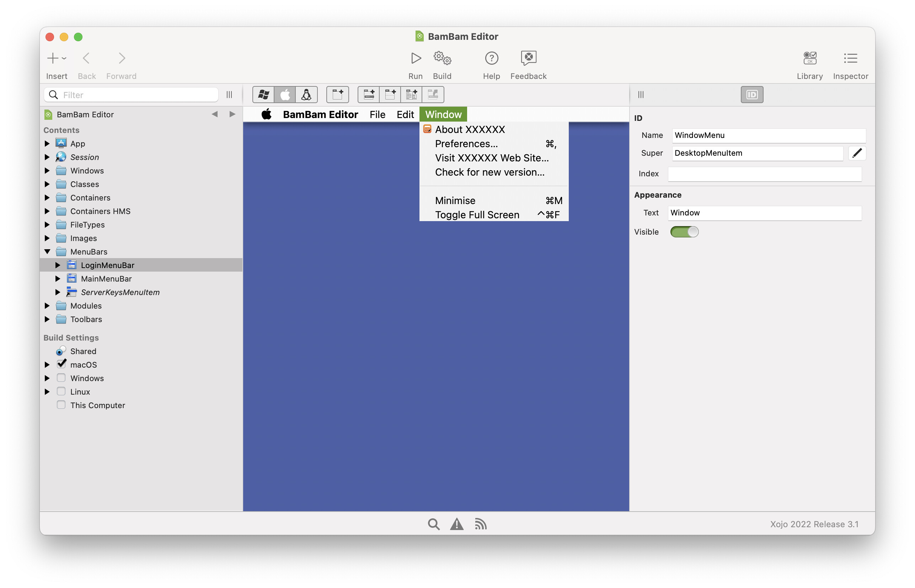Preview menu in Linux style
The image size is (915, 588).
(306, 95)
